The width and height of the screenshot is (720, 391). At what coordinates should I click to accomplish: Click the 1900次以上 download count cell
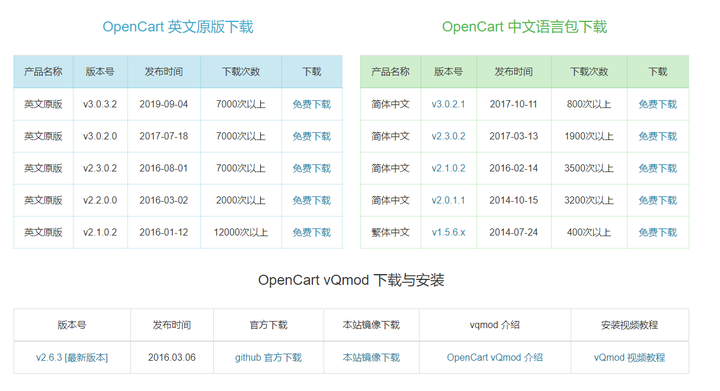(589, 136)
